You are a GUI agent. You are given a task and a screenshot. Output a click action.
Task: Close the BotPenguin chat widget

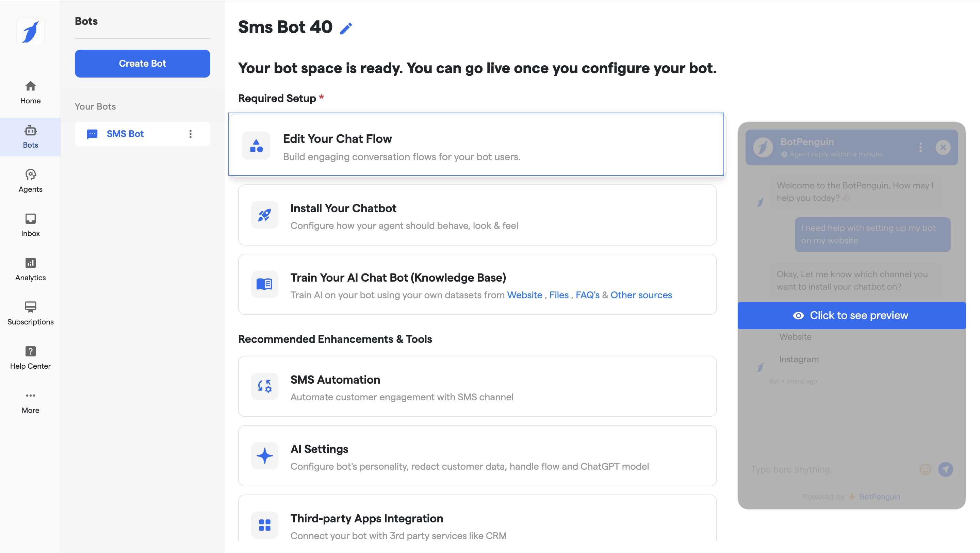(x=943, y=147)
